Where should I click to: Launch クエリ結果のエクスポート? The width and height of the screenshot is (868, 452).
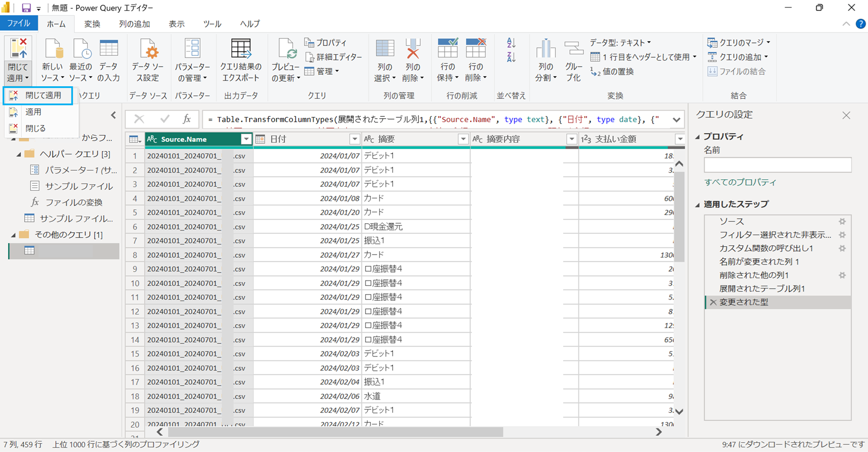pos(241,59)
